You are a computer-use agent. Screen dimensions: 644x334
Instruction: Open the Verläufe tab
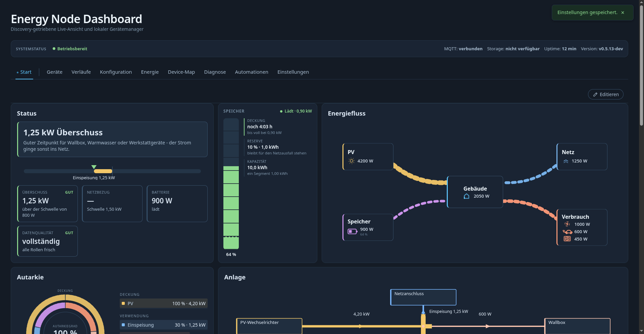click(x=81, y=72)
